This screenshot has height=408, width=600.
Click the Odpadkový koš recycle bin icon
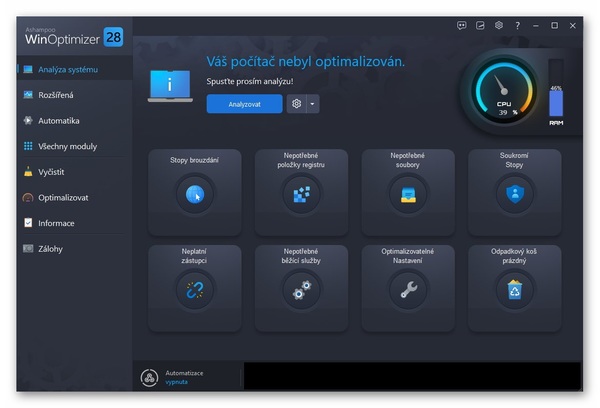[x=514, y=290]
